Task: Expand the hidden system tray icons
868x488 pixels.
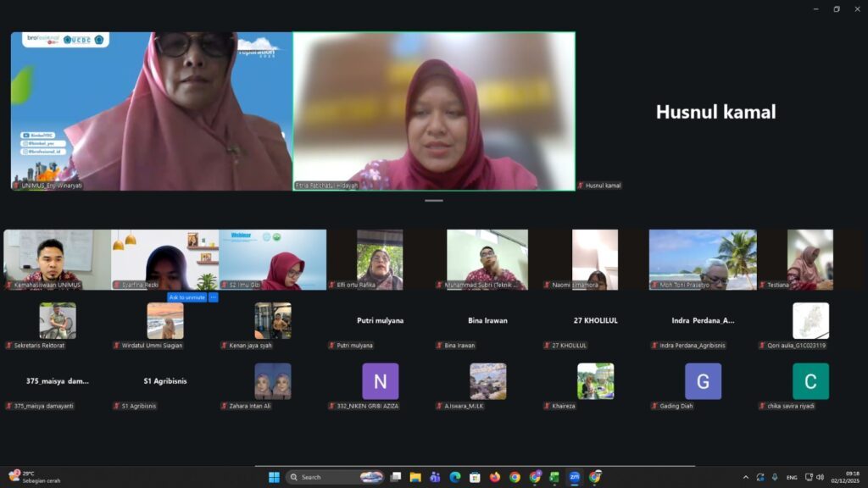Action: (x=746, y=477)
